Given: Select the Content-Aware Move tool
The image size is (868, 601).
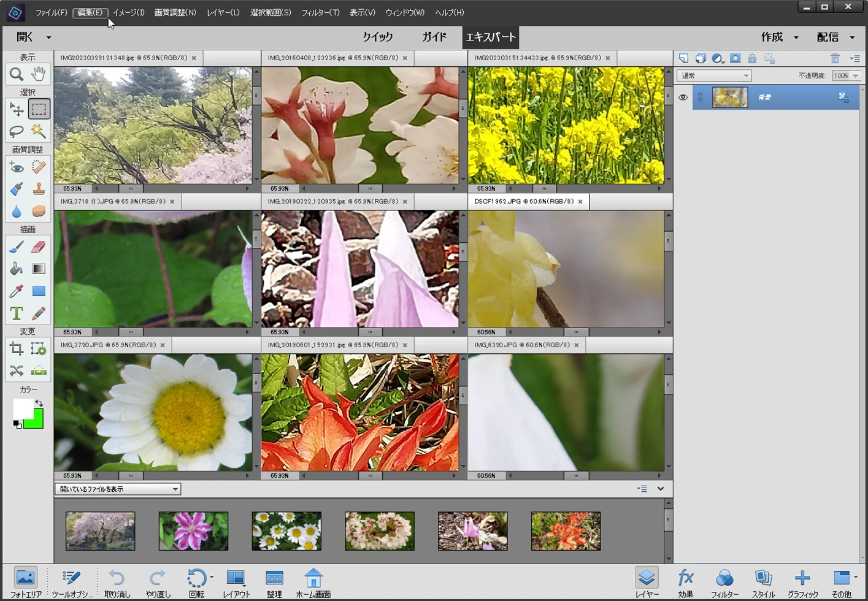Looking at the screenshot, I should 17,371.
